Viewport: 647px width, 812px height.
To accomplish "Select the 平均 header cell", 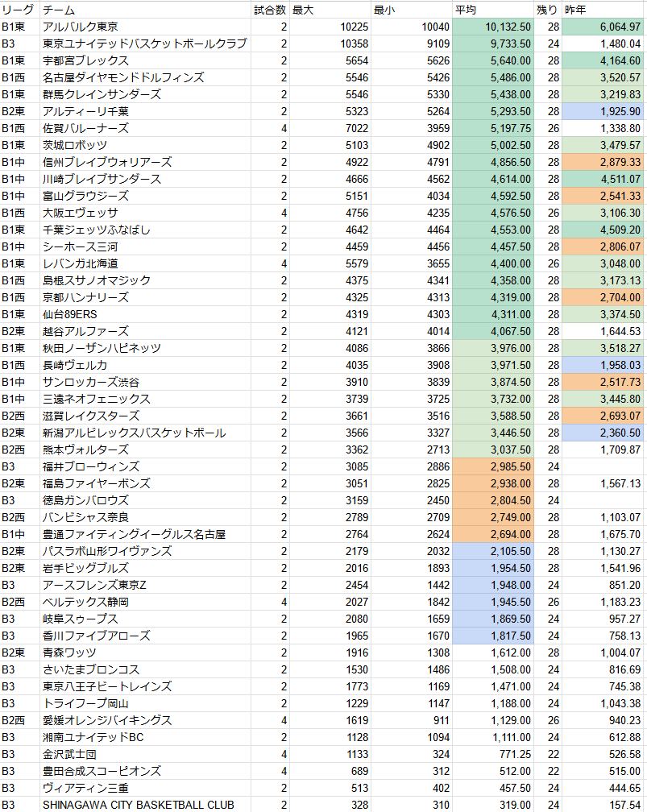I will [x=493, y=10].
